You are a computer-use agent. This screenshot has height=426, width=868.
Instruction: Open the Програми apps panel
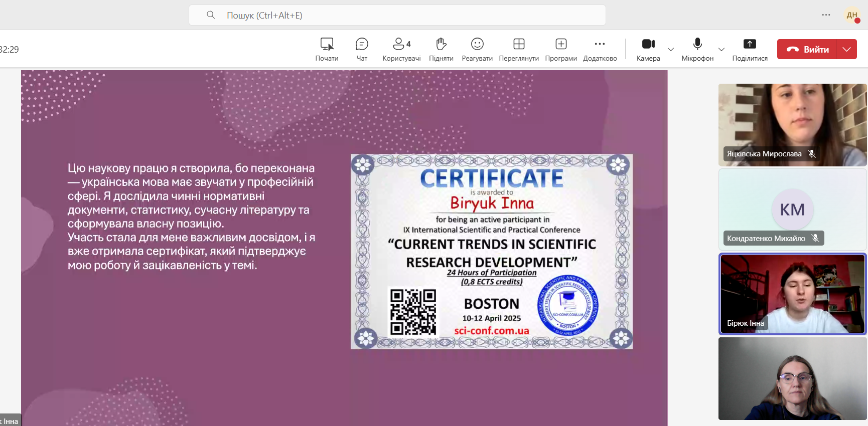561,49
